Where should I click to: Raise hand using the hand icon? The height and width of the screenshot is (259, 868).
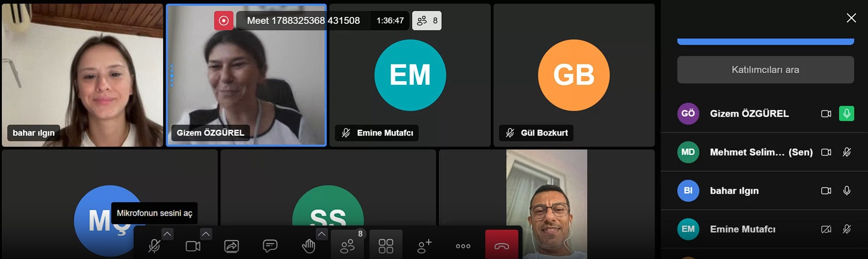pyautogui.click(x=309, y=246)
